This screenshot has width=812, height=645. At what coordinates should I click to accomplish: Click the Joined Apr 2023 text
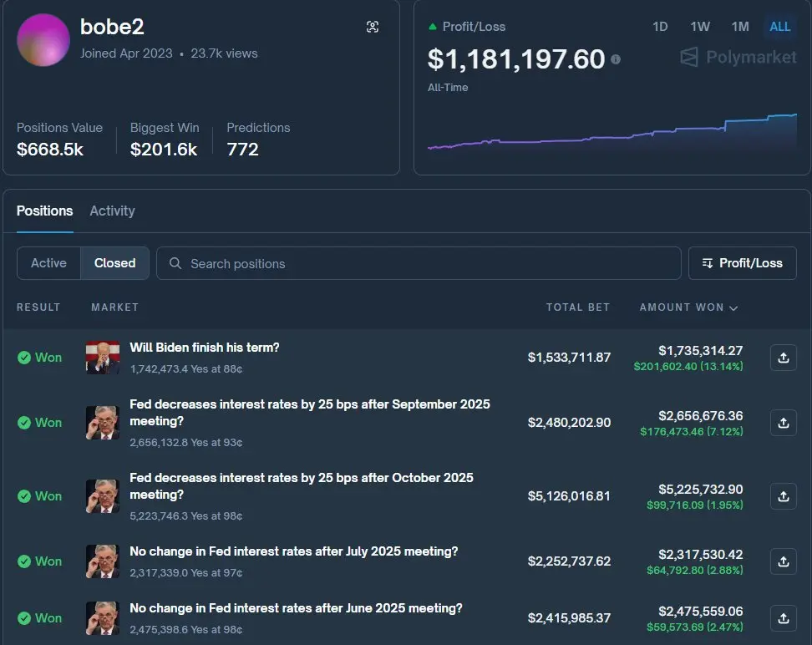coord(126,53)
